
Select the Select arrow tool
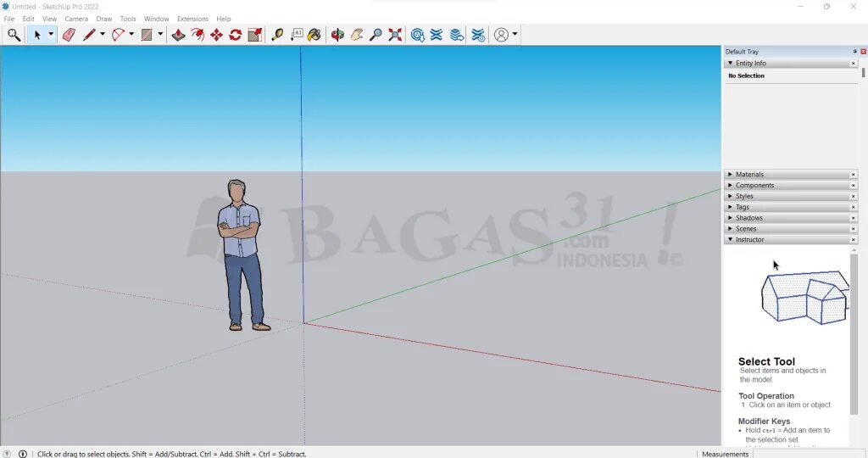click(37, 35)
